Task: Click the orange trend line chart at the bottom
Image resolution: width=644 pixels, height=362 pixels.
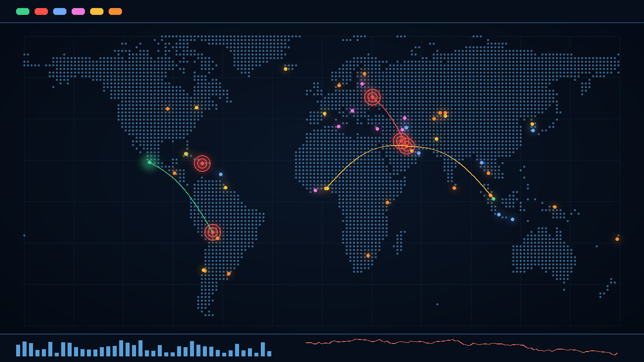Action: pos(462,347)
